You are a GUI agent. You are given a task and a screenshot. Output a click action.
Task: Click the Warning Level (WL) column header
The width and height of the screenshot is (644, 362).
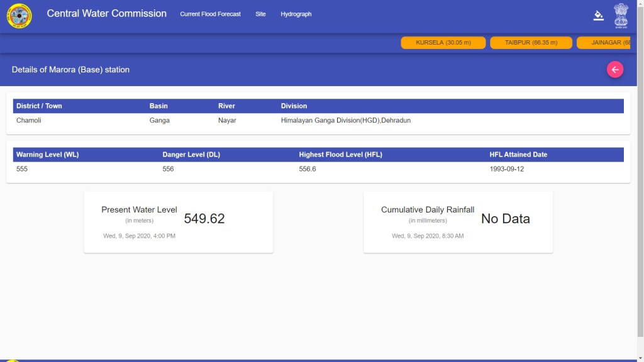[47, 155]
